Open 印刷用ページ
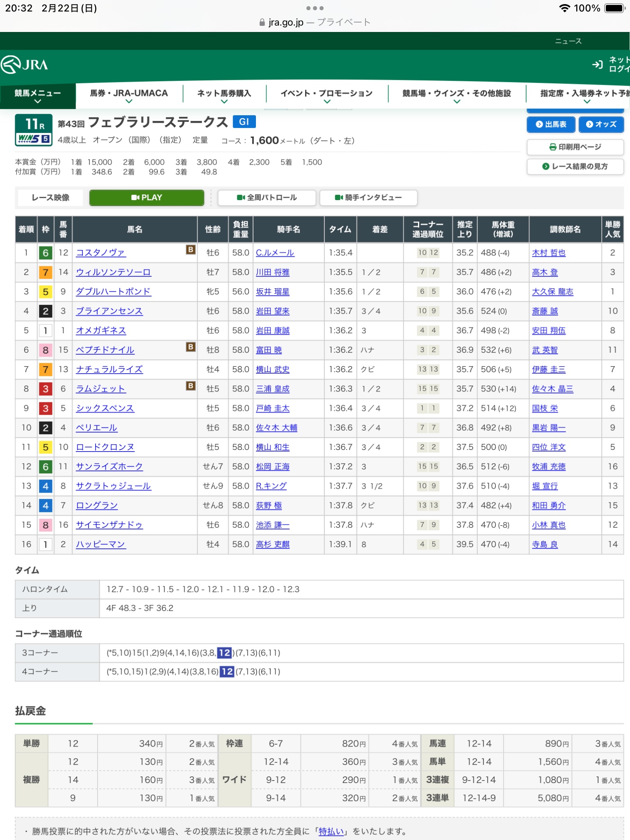The image size is (630, 840). pos(575,147)
